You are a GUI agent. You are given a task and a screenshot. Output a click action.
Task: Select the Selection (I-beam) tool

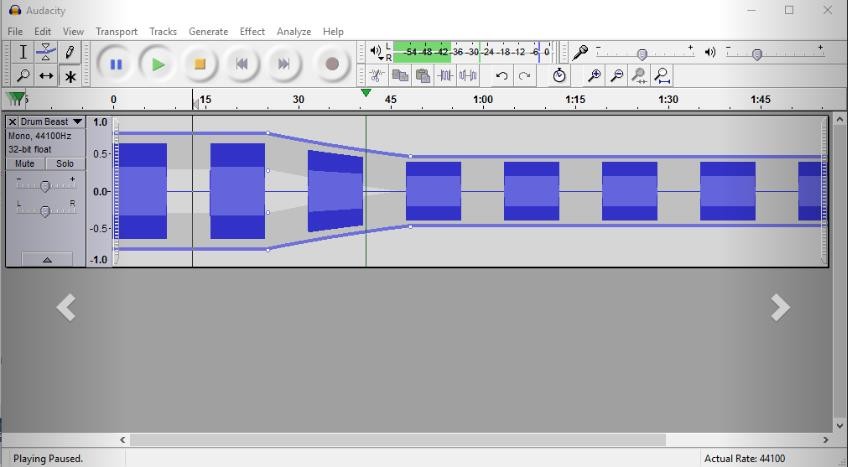(23, 52)
